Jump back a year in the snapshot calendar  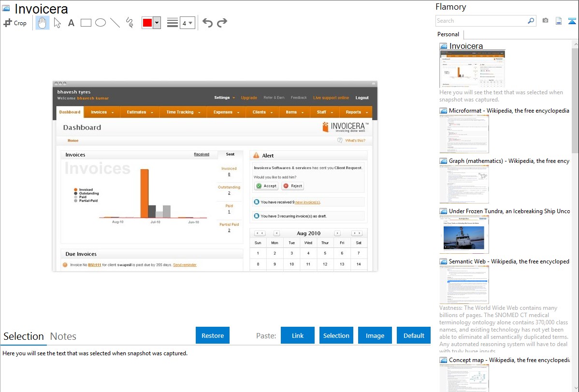260,233
